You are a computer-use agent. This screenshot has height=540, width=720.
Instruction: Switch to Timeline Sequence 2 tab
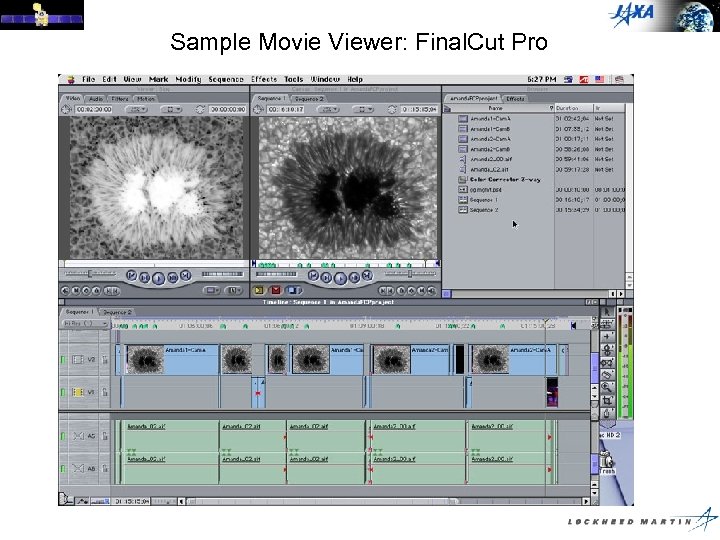(x=117, y=312)
